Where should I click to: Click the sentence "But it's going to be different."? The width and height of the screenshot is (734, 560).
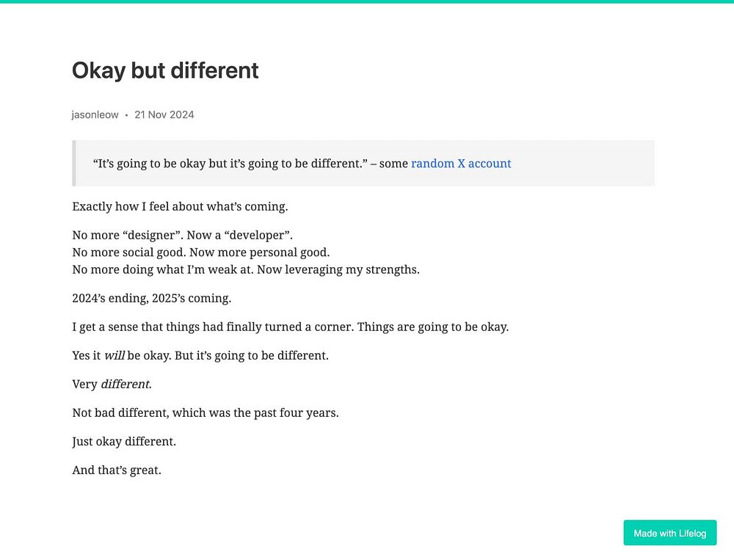(x=251, y=356)
